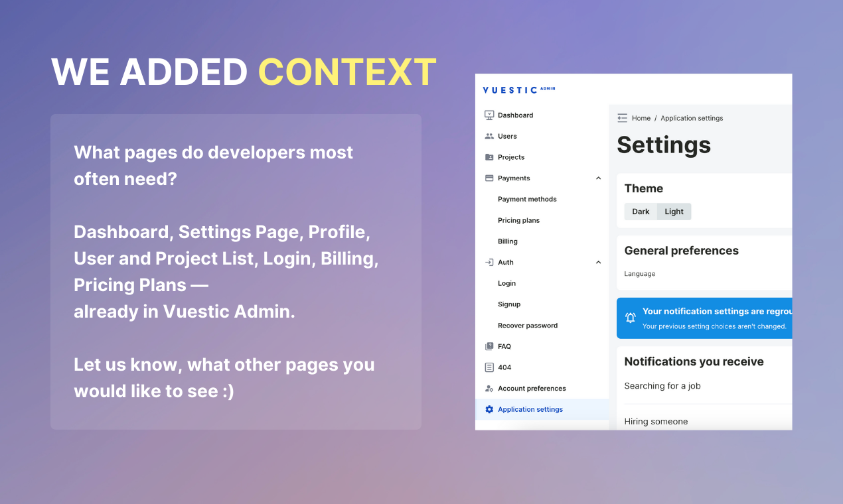Screen dimensions: 843x504
Task: Click the bell icon in notification banner
Action: click(631, 318)
